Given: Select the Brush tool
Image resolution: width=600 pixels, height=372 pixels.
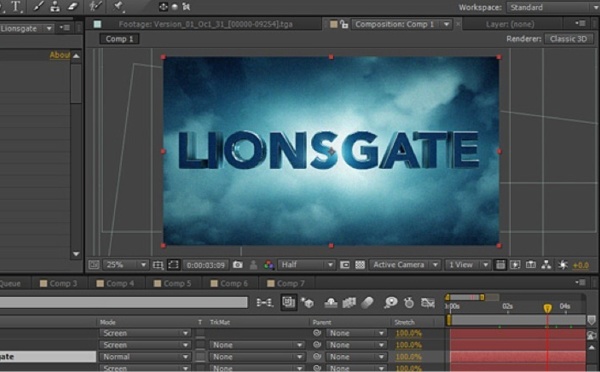Looking at the screenshot, I should pyautogui.click(x=38, y=6).
